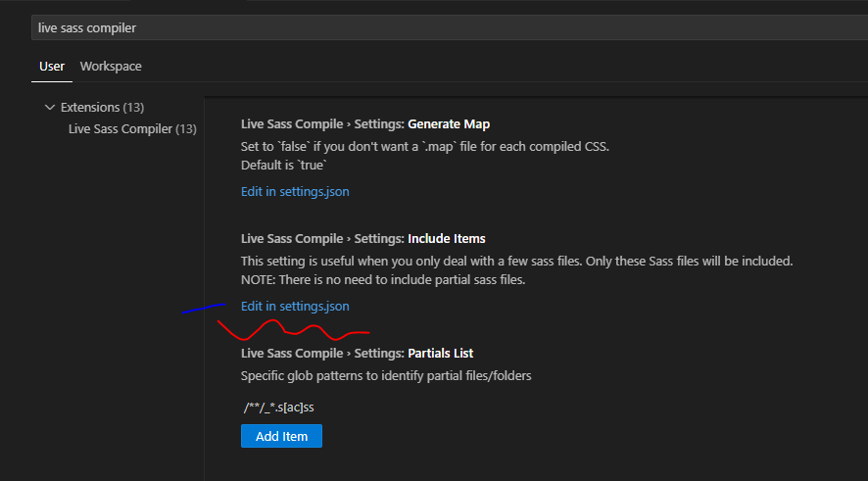
Task: Select Live Sass Compiler (13) tree entry
Action: 132,129
